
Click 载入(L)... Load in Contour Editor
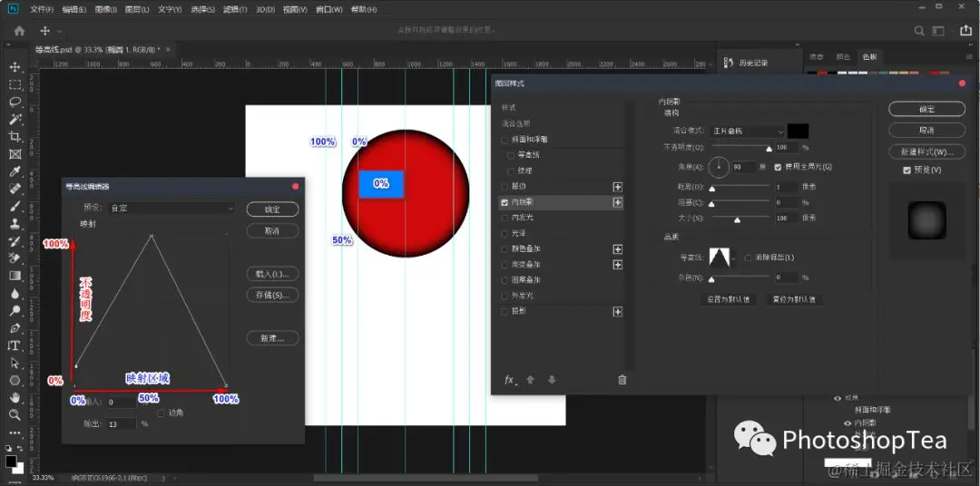[272, 274]
